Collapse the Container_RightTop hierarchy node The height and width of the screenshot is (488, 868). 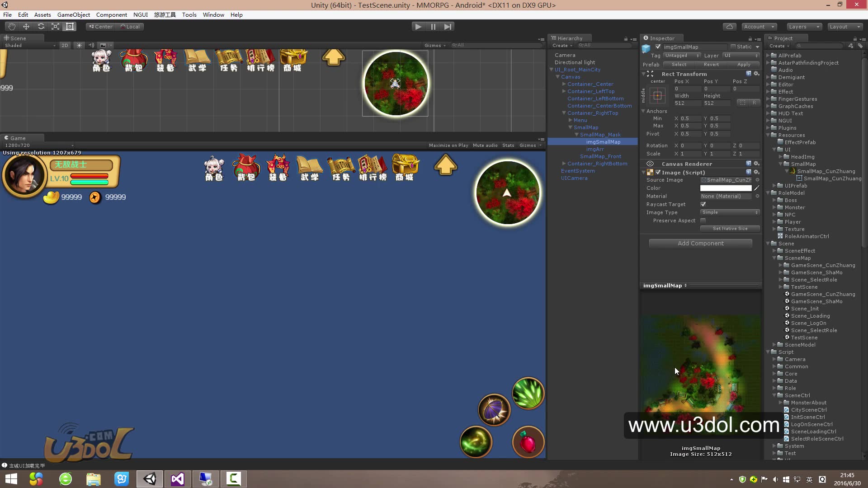coord(564,113)
